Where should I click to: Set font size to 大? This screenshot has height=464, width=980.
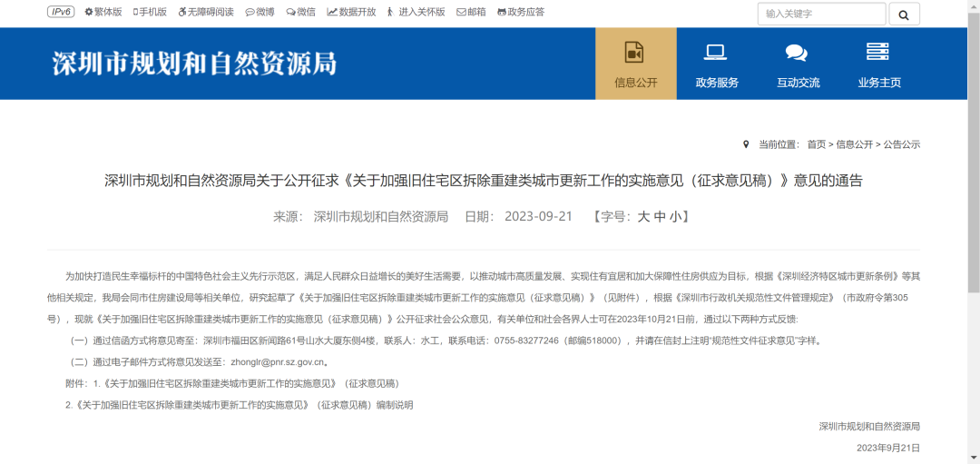(x=643, y=217)
